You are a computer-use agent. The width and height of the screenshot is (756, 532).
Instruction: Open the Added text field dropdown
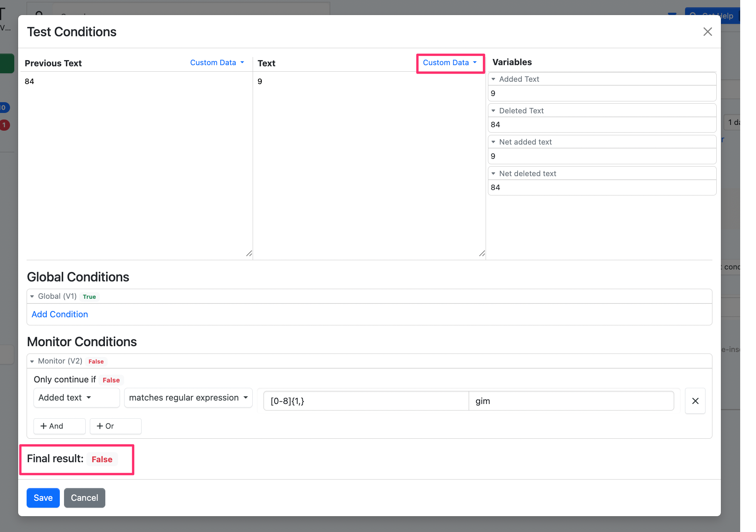pyautogui.click(x=76, y=397)
